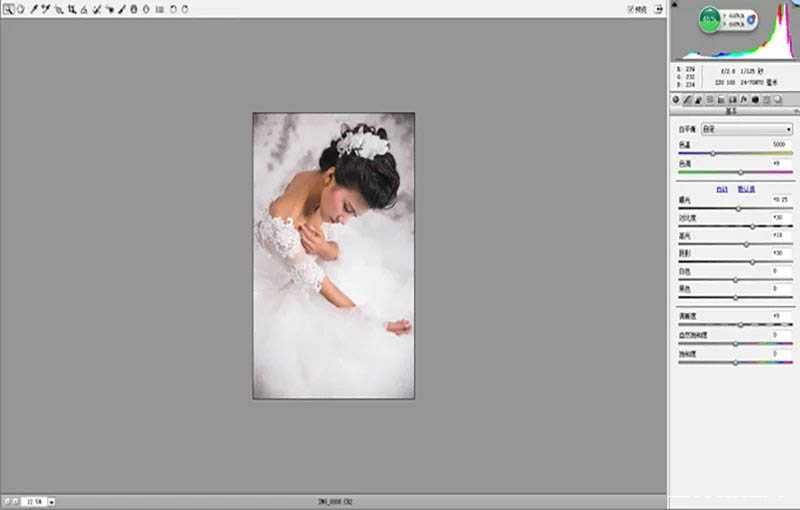800x510 pixels.
Task: Switch to the Snapshots panel tab
Action: (x=778, y=99)
